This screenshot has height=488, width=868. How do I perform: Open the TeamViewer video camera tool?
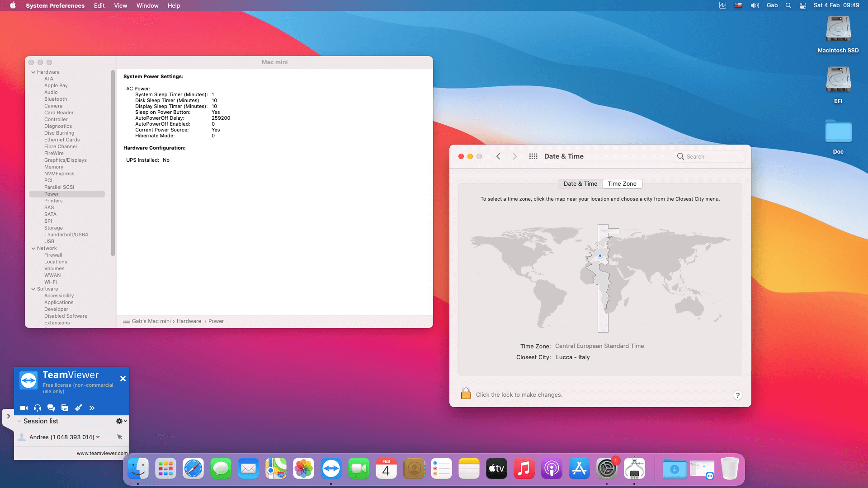(x=24, y=408)
